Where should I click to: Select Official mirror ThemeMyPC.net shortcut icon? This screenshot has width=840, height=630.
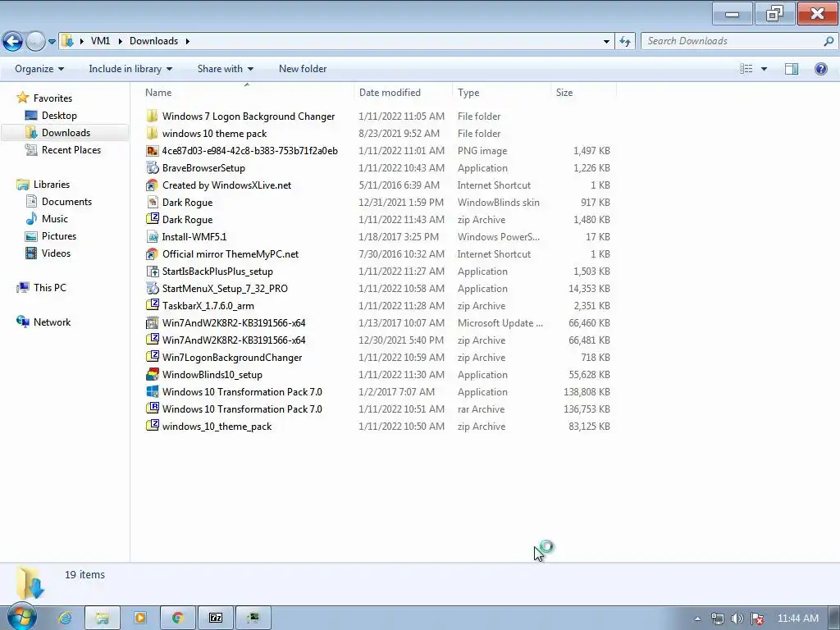(x=152, y=254)
